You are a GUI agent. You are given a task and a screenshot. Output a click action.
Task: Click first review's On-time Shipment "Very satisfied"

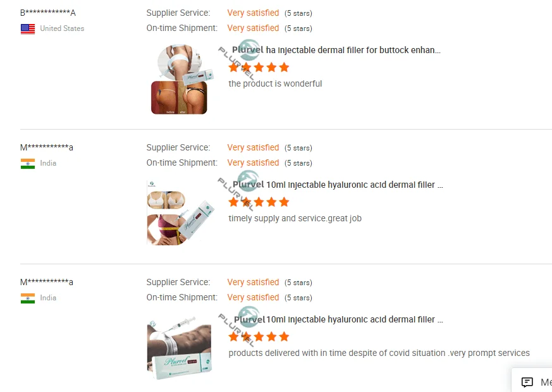[253, 28]
